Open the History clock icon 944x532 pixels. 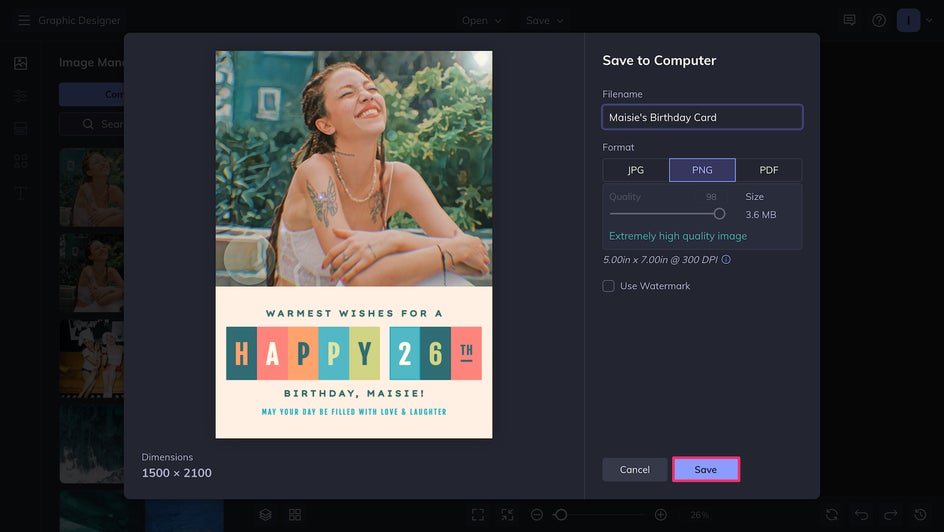(921, 515)
